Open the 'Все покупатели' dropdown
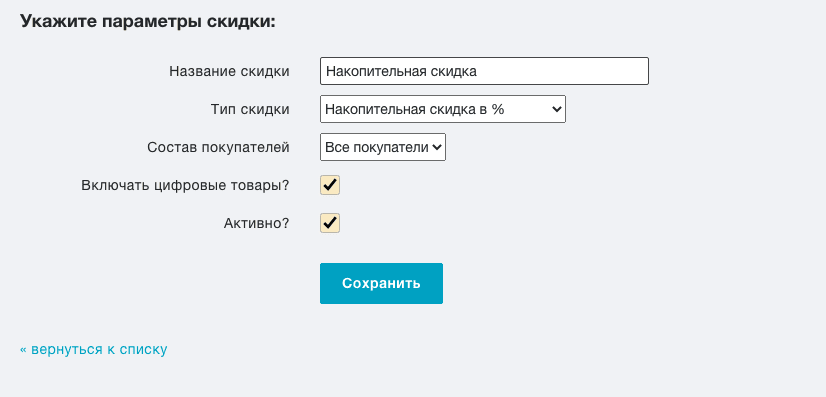The width and height of the screenshot is (826, 397). tap(383, 147)
